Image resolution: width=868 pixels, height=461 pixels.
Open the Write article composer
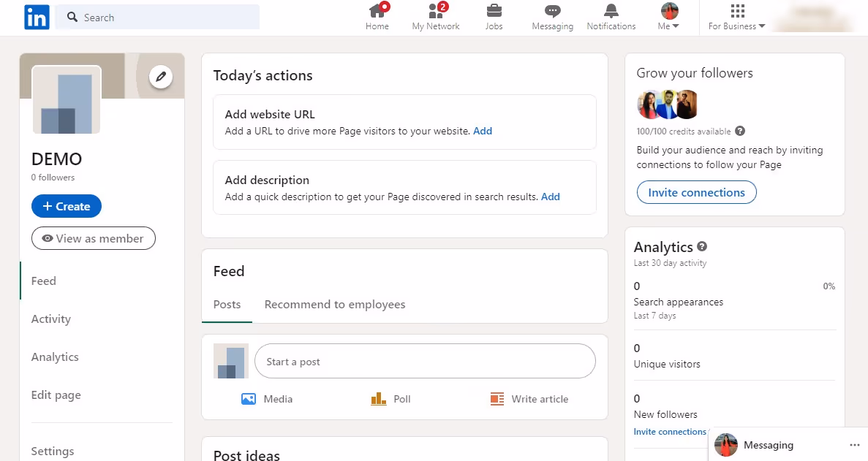click(x=529, y=399)
